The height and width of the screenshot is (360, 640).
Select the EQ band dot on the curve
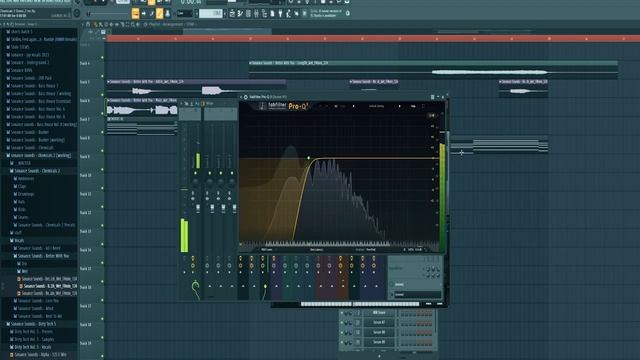(x=309, y=158)
